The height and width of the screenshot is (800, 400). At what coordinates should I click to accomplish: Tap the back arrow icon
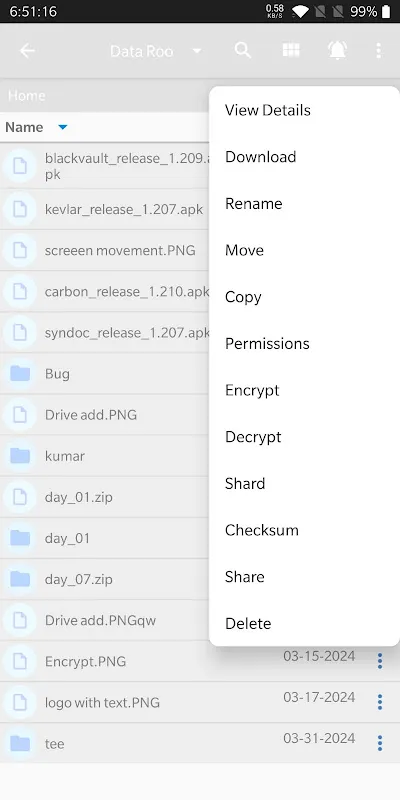click(x=27, y=51)
